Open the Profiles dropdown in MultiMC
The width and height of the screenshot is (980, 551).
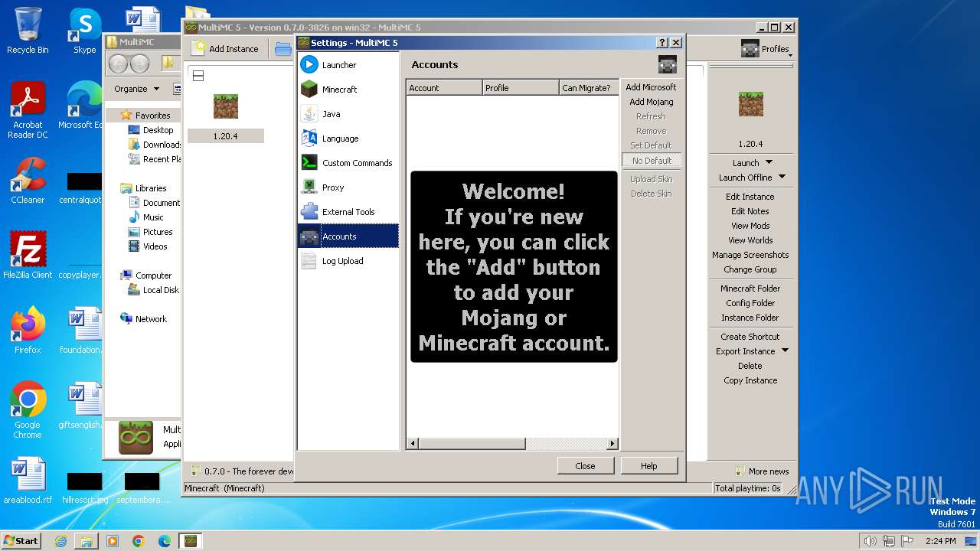point(766,49)
